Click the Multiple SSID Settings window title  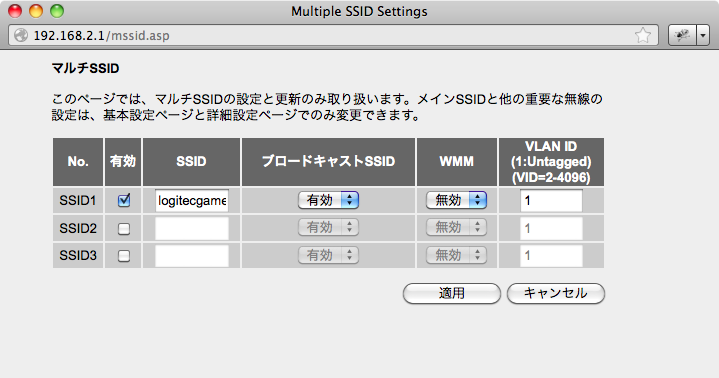point(359,11)
